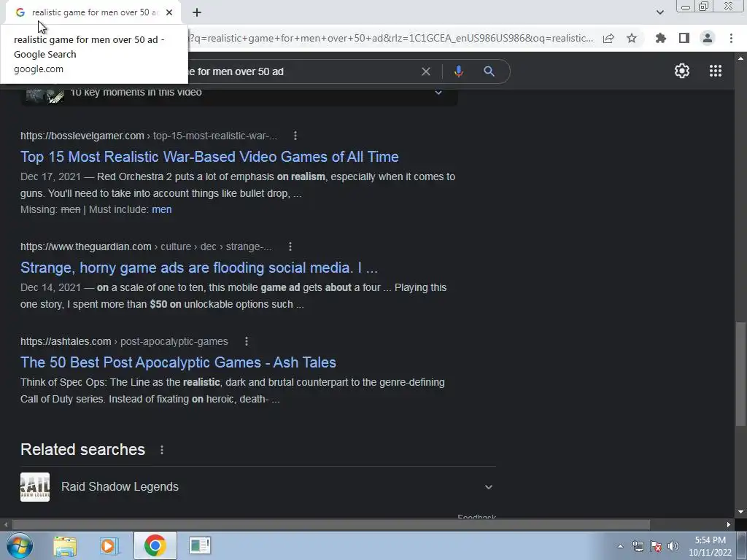The height and width of the screenshot is (560, 747).
Task: Expand the 10 key moments video chevron
Action: [x=438, y=93]
